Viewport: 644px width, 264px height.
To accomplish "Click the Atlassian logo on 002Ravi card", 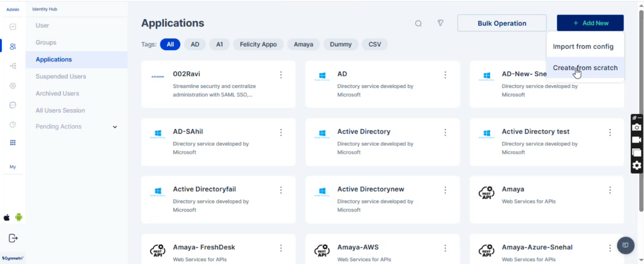I will (x=158, y=77).
